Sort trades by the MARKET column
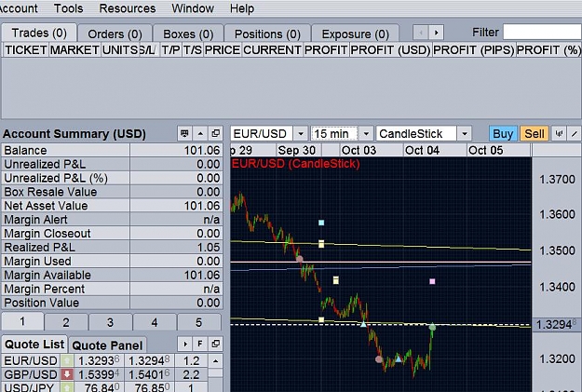Viewport: 582px width, 392px height. pyautogui.click(x=74, y=49)
